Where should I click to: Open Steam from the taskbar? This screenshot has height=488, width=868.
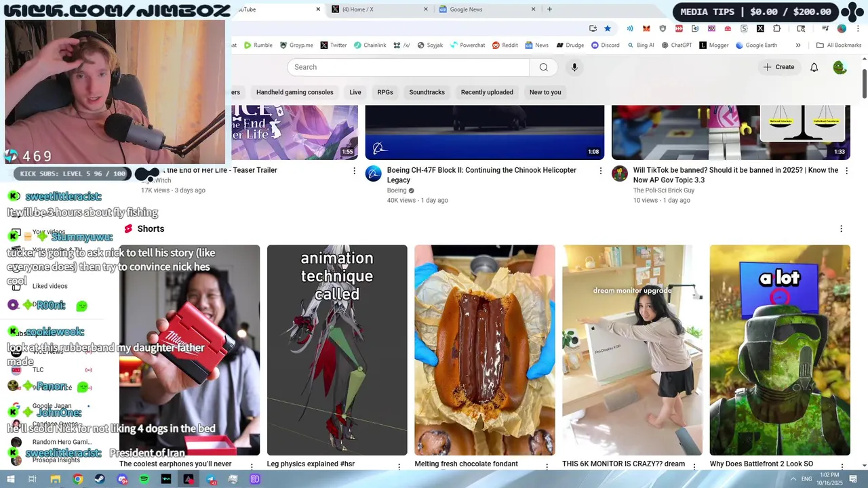[x=100, y=479]
